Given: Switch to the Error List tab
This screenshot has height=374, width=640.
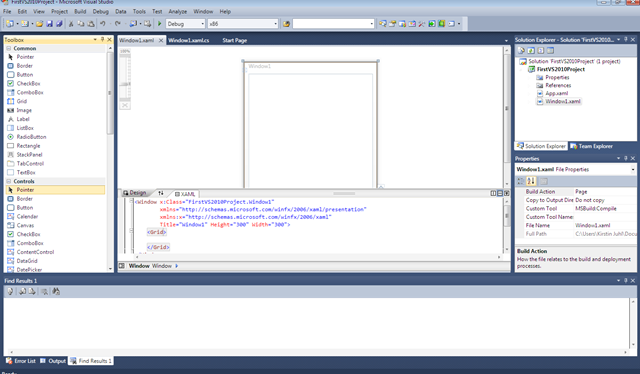Looking at the screenshot, I should coord(21,361).
